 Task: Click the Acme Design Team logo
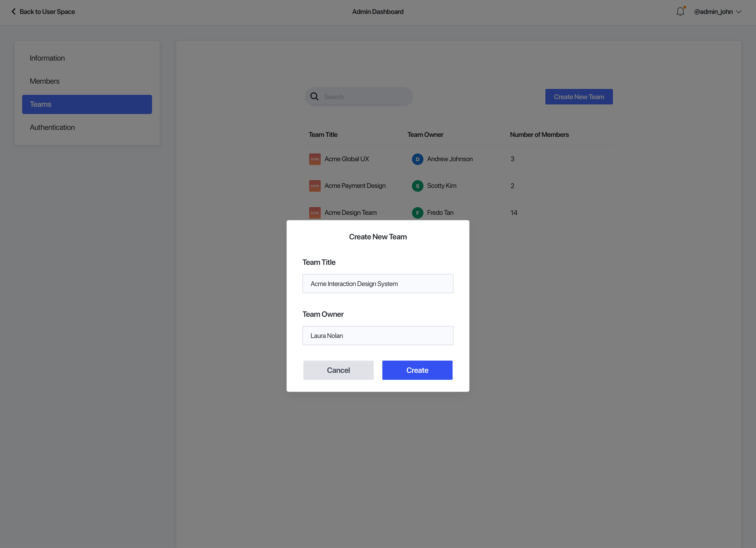[x=315, y=213]
